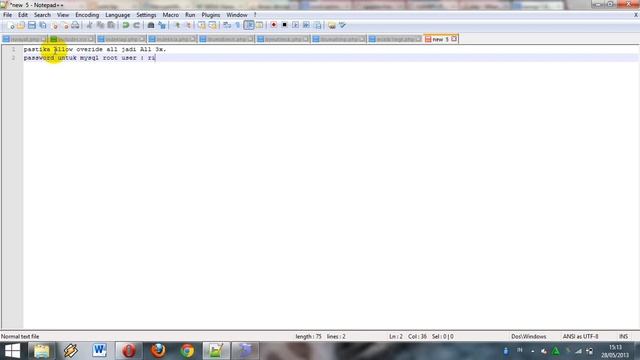Click the Zoom In toolbar icon
The height and width of the screenshot is (360, 640).
point(177,25)
